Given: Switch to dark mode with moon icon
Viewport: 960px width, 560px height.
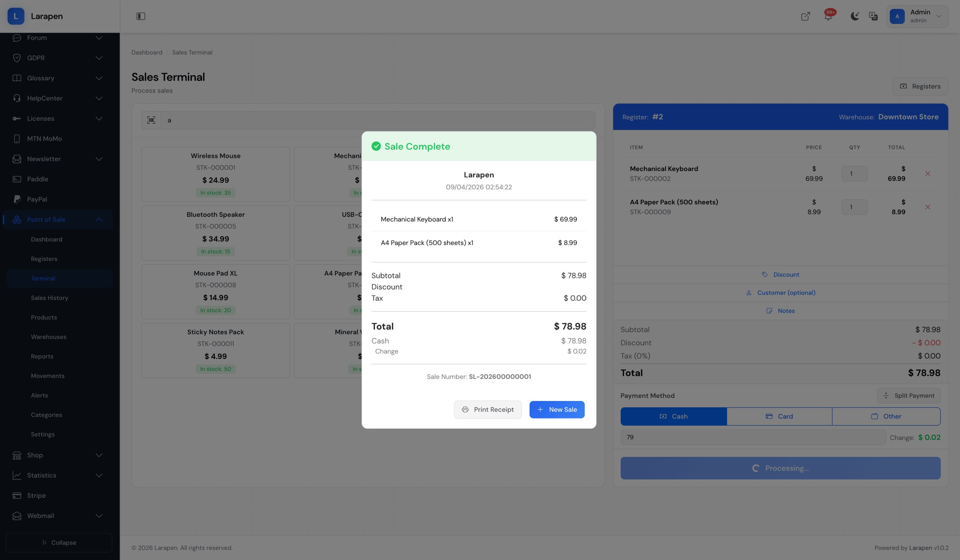Looking at the screenshot, I should [x=855, y=16].
